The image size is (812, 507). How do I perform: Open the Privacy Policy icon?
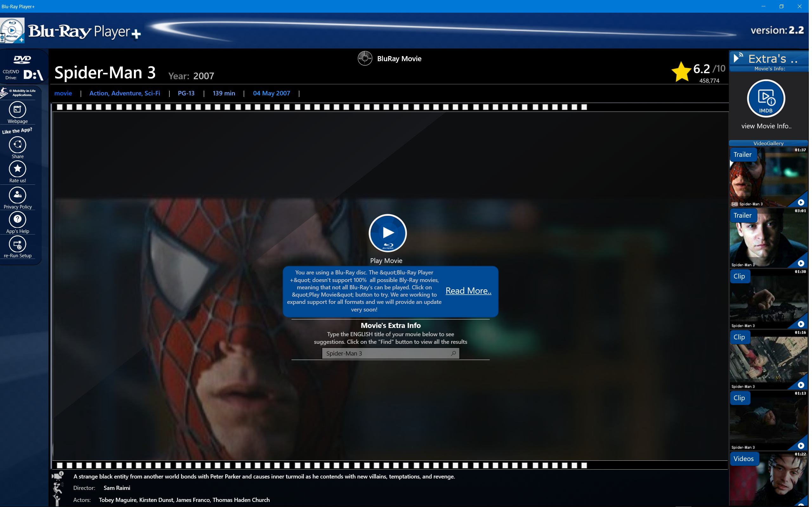point(17,195)
